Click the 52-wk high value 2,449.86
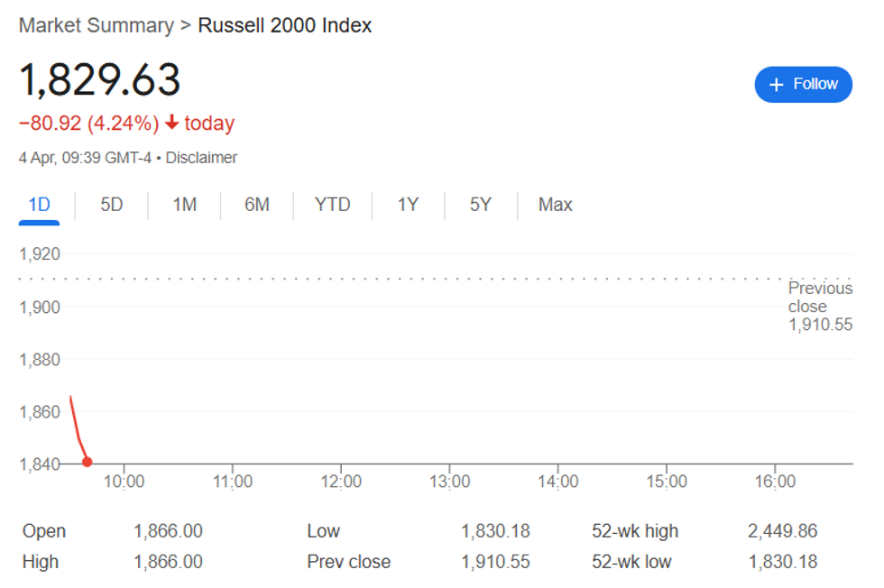Viewport: 884px width, 588px height. [783, 531]
